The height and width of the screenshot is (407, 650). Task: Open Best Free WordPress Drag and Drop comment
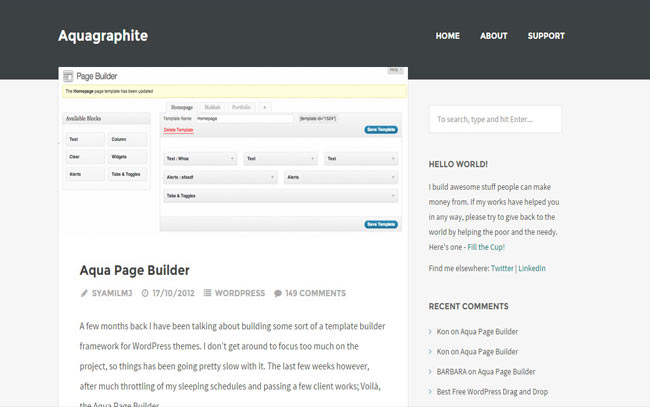click(x=492, y=392)
